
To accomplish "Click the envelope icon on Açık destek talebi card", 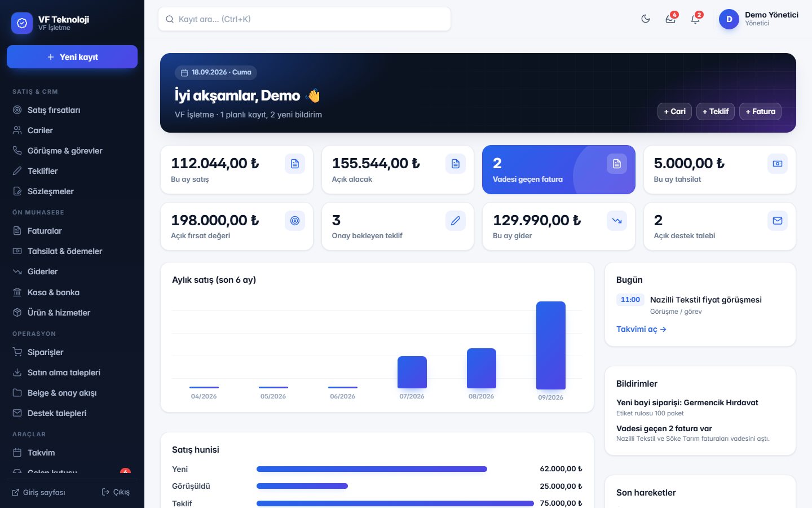I will (778, 221).
